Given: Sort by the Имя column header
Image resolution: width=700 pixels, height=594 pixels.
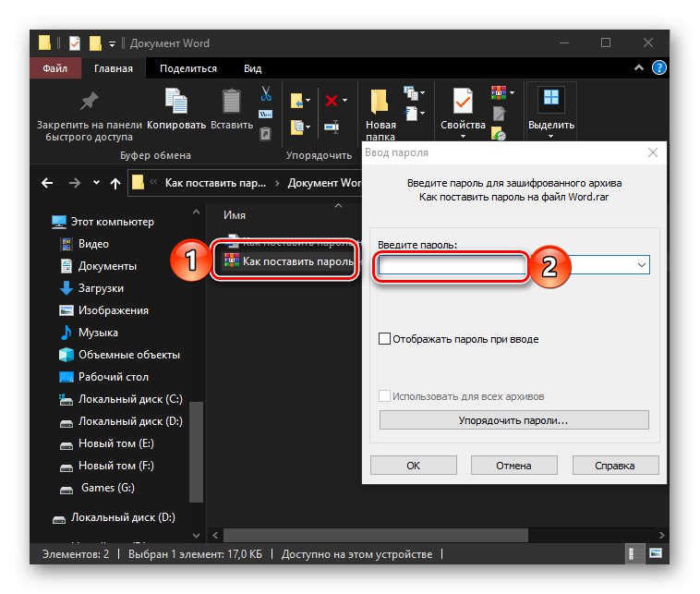Looking at the screenshot, I should click(235, 215).
